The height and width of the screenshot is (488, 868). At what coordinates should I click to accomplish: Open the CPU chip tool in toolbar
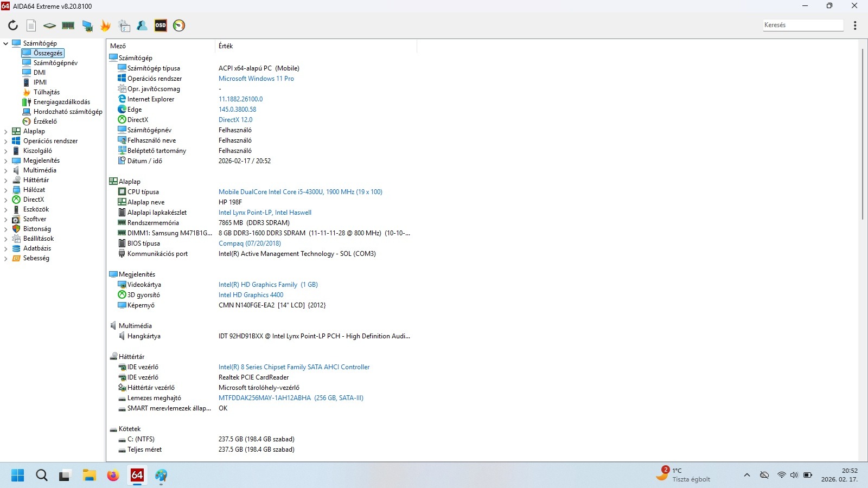coord(49,25)
